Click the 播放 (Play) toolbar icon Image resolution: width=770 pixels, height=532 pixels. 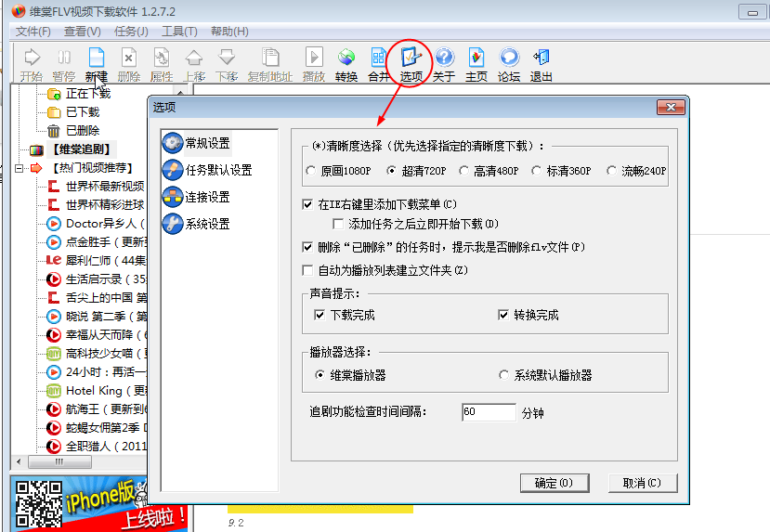pos(314,64)
